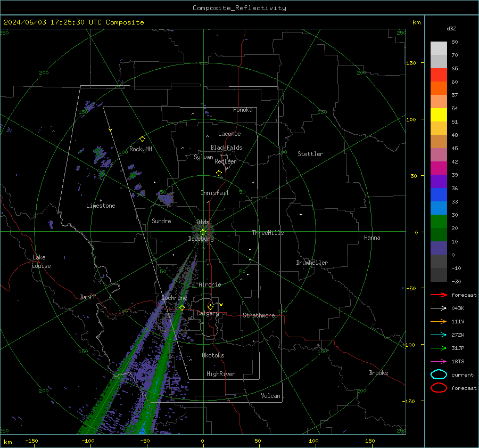The width and height of the screenshot is (479, 448).
Task: Click the Innisfail label
Action: (x=214, y=193)
